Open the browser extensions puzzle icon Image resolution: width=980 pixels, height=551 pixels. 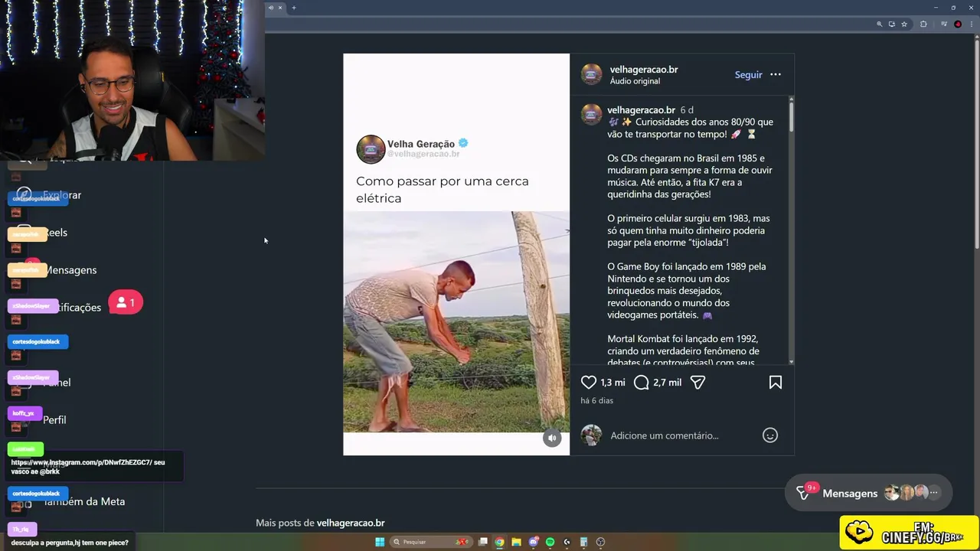(923, 24)
